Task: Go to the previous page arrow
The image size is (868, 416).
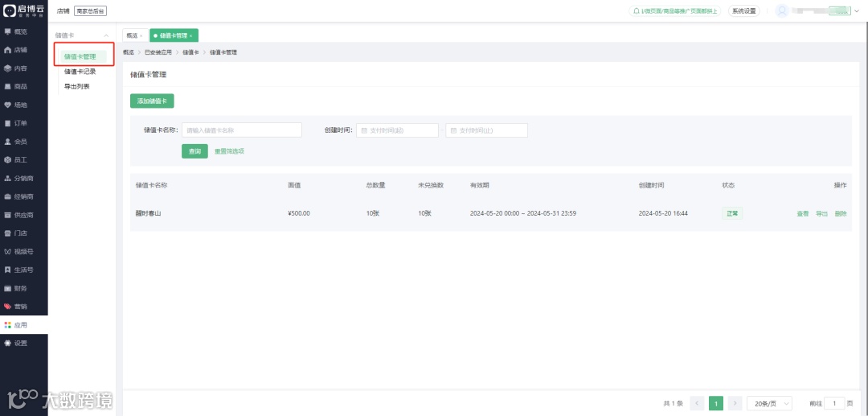Action: pyautogui.click(x=698, y=403)
